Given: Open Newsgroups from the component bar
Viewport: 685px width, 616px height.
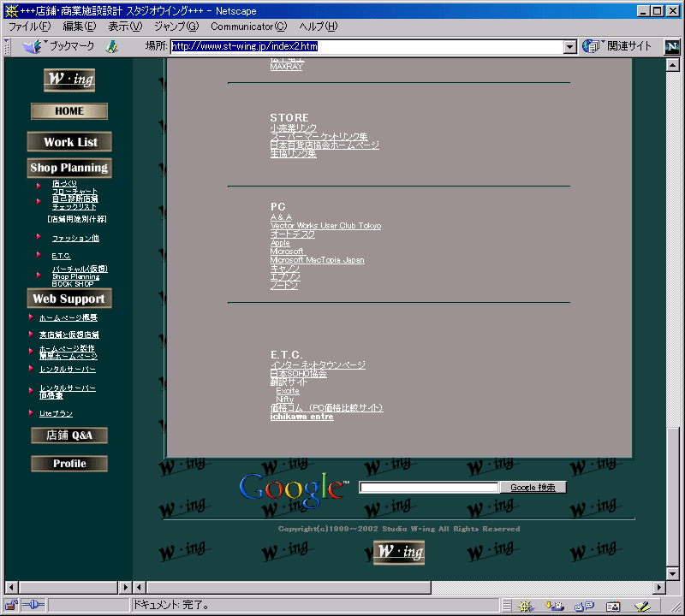Looking at the screenshot, I should (585, 606).
